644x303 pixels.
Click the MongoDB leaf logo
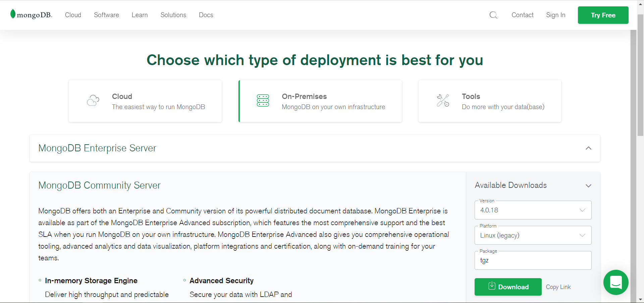tap(31, 14)
